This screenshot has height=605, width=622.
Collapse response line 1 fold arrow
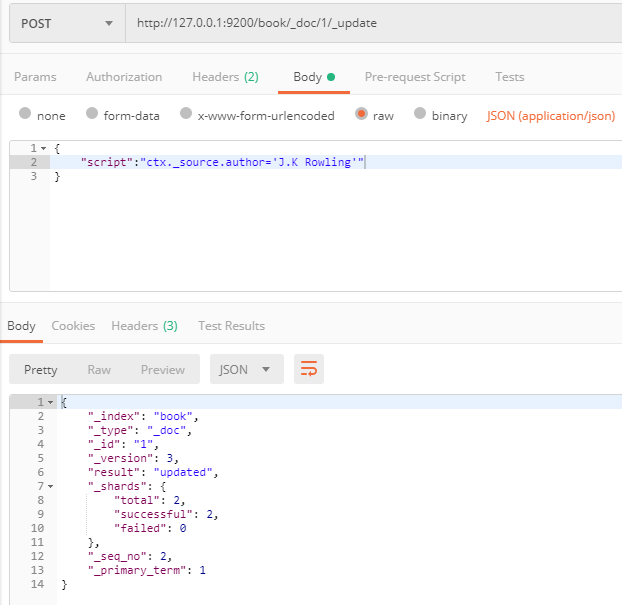(x=50, y=402)
